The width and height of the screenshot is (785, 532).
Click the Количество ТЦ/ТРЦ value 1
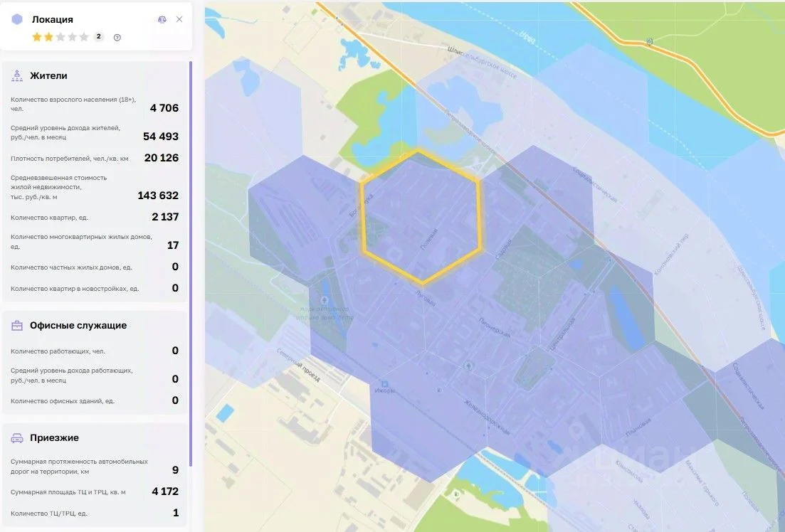(x=176, y=513)
